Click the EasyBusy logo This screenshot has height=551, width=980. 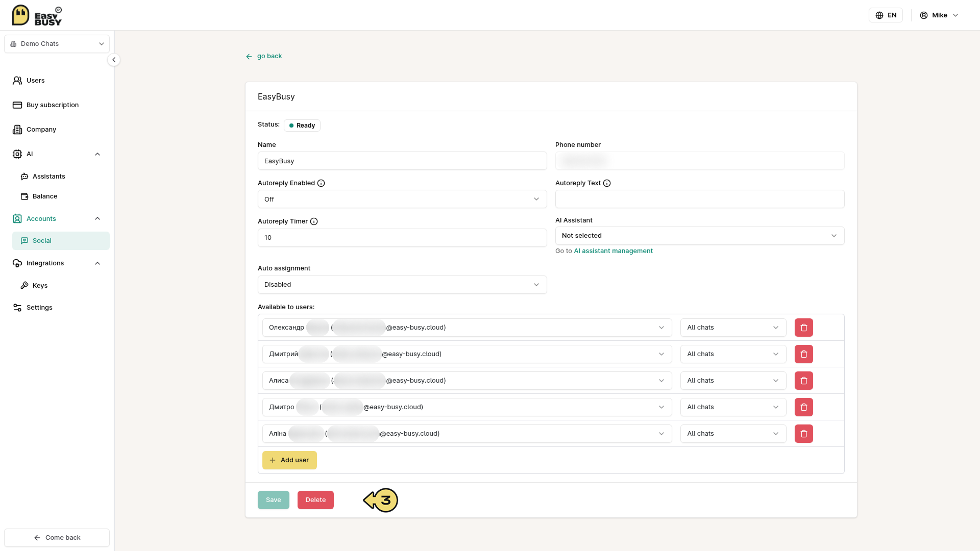point(37,15)
